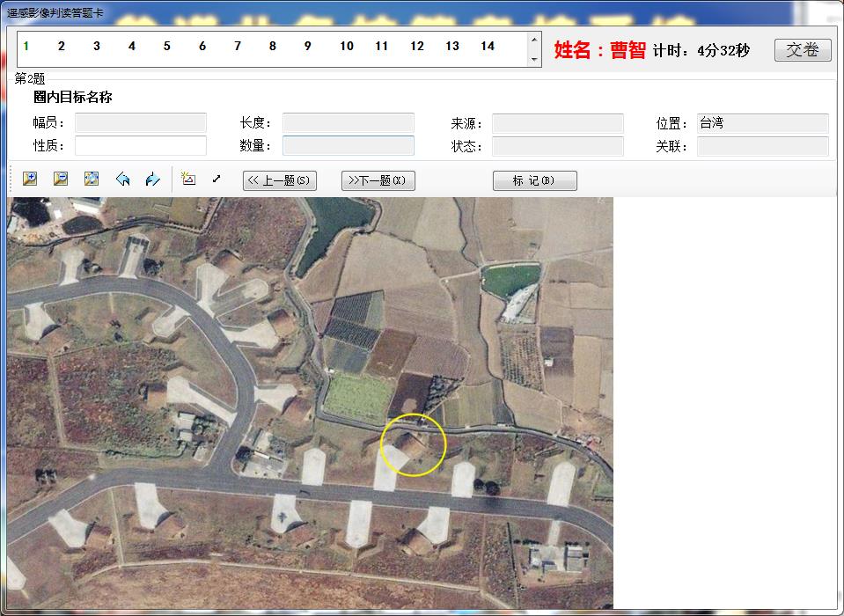Go to previous question with 上一题
The image size is (844, 616).
tap(279, 180)
